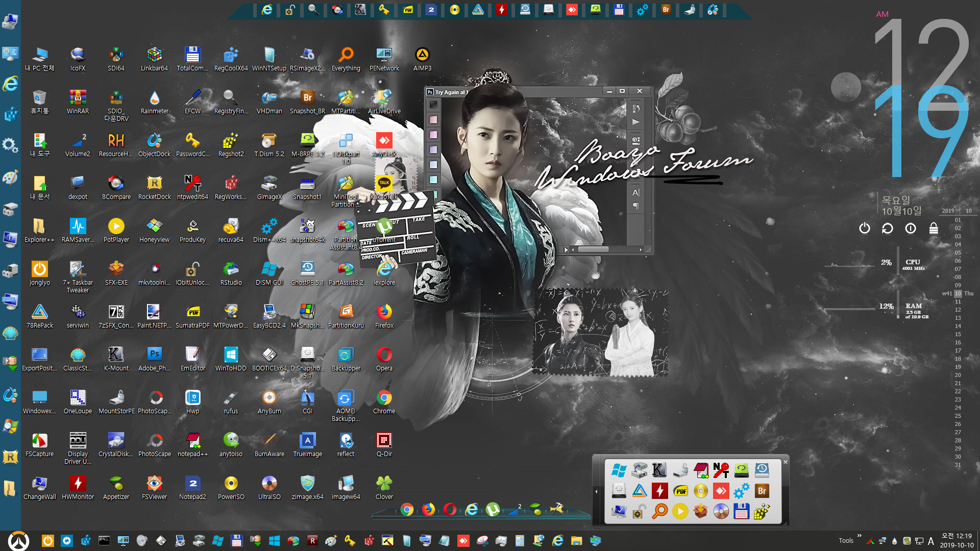980x551 pixels.
Task: Open Rainmeter desktop icon
Action: click(x=154, y=102)
